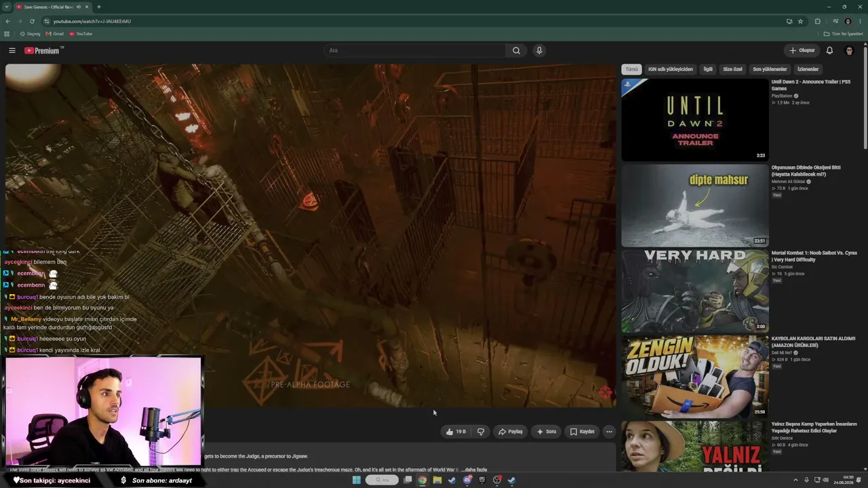Open title 'Until Dawn 2 - Announce Trailer | PS5 Games'
The height and width of the screenshot is (488, 868).
[x=811, y=85]
